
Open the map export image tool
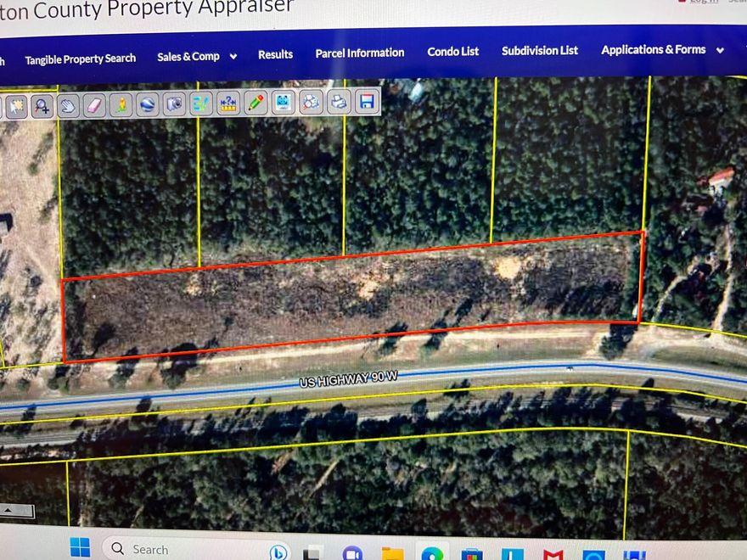(282, 104)
